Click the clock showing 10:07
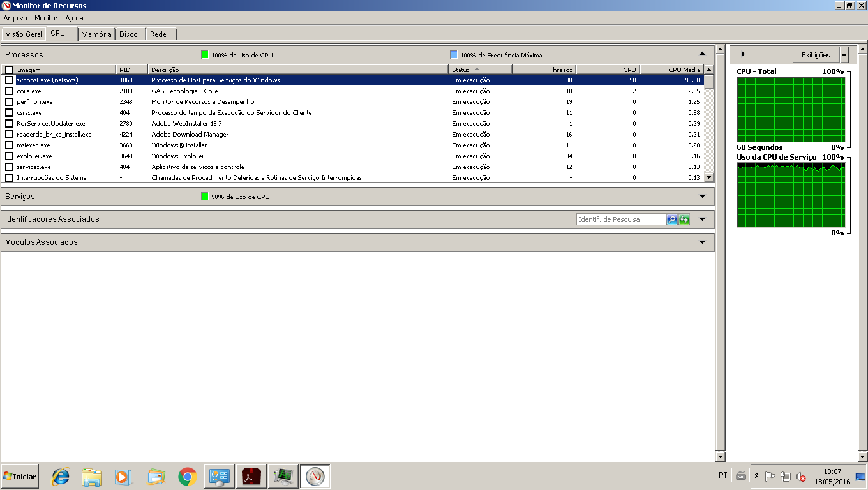The image size is (868, 490). click(832, 472)
